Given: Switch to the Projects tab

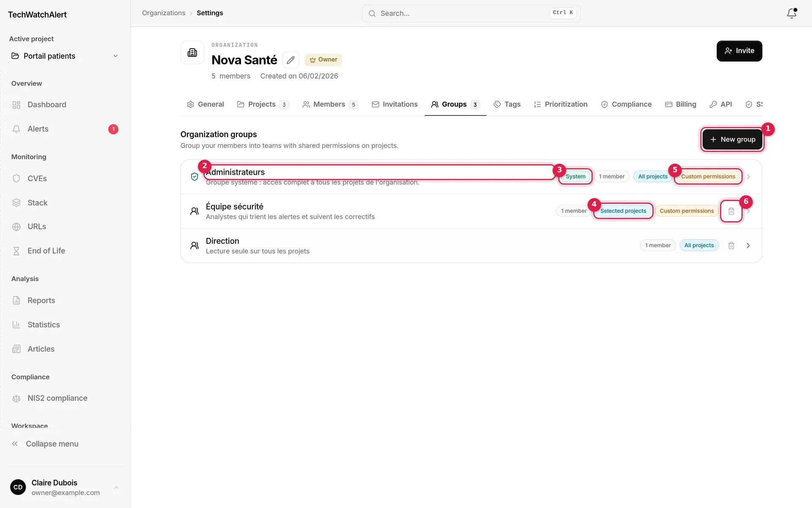Looking at the screenshot, I should tap(263, 105).
